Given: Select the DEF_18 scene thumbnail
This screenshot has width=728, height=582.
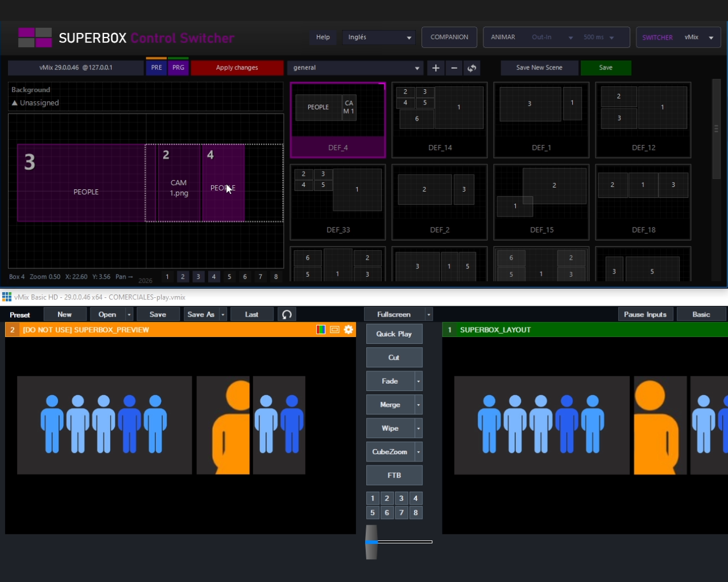Looking at the screenshot, I should coord(643,202).
